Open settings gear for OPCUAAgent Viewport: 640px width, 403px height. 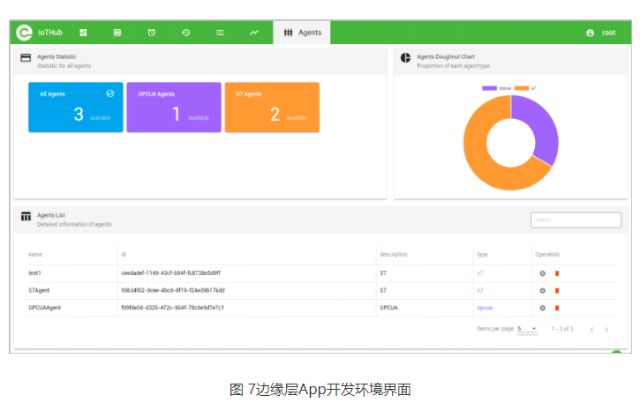pyautogui.click(x=543, y=308)
